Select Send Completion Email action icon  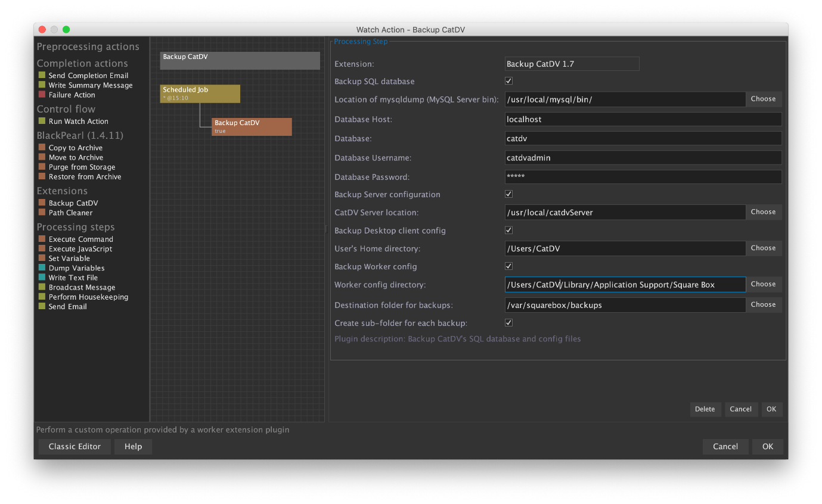(42, 75)
